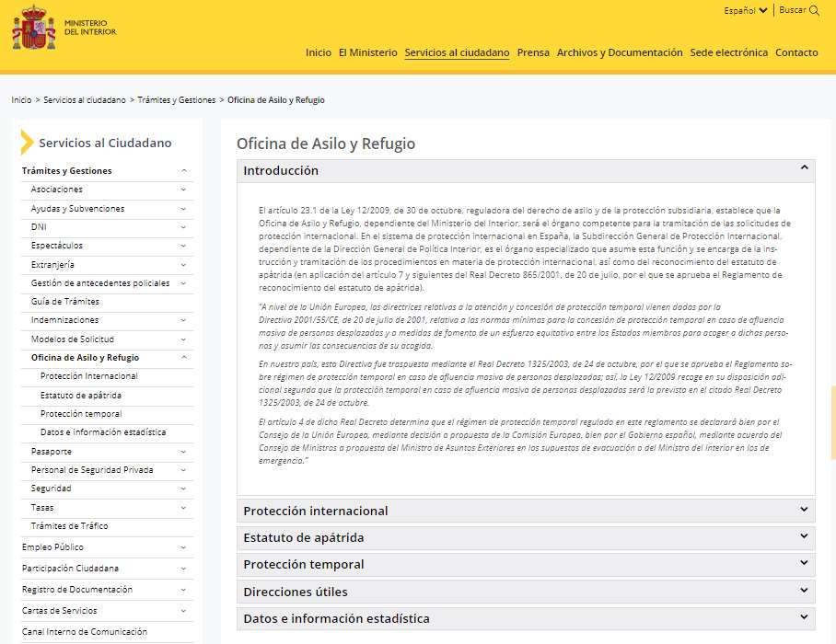The width and height of the screenshot is (836, 644).
Task: Click the Ministerio del Interior coat of arms logo
Action: click(x=34, y=28)
